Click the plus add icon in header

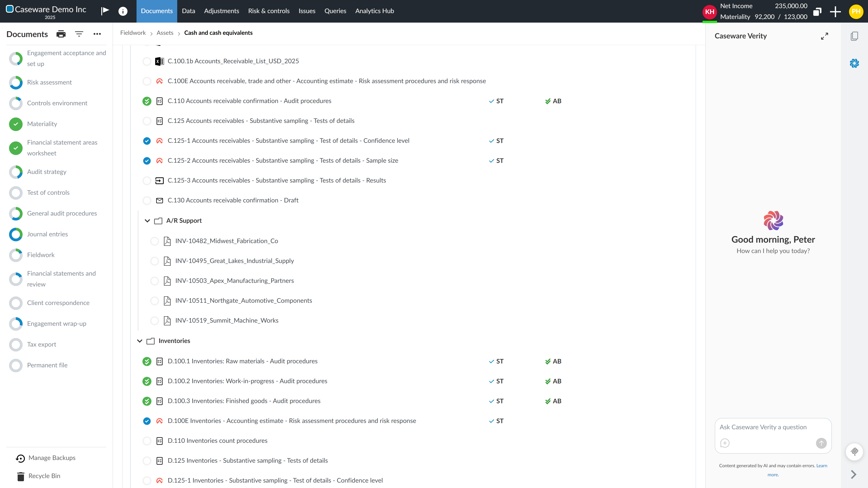(x=835, y=12)
